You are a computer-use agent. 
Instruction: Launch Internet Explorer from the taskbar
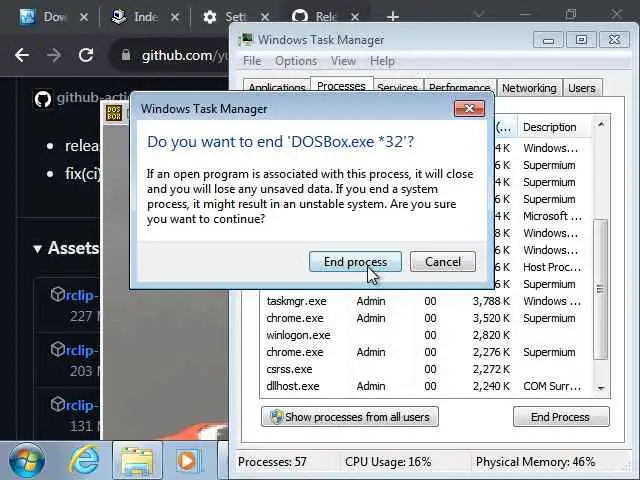pyautogui.click(x=84, y=460)
